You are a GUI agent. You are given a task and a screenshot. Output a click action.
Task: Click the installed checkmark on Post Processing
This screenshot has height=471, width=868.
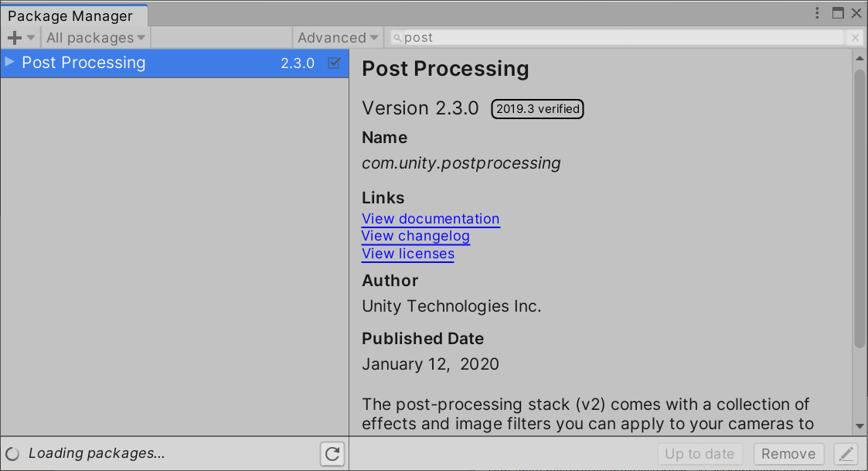334,63
